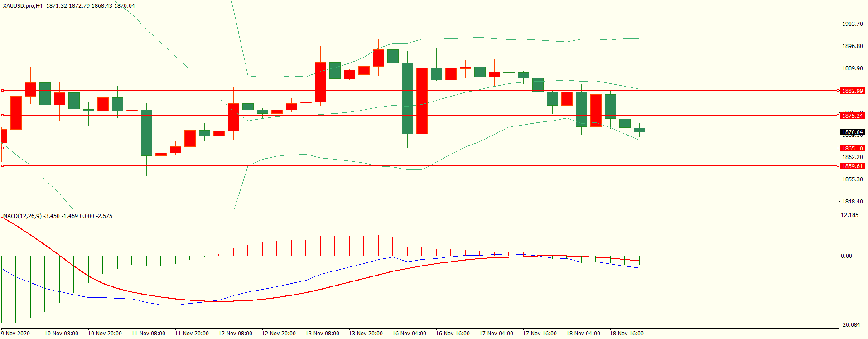Click the red 1865.10 price level label
This screenshot has height=339, width=868.
852,148
